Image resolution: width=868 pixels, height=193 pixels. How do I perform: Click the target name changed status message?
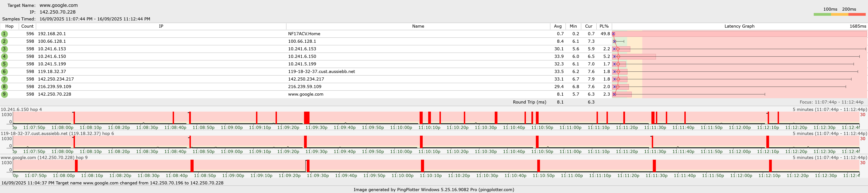(x=112, y=183)
